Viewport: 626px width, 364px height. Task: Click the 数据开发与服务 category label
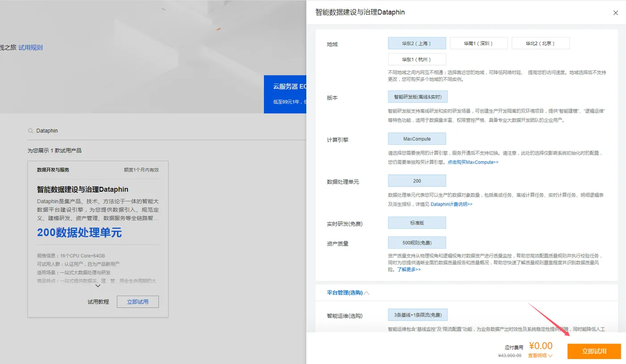click(53, 170)
